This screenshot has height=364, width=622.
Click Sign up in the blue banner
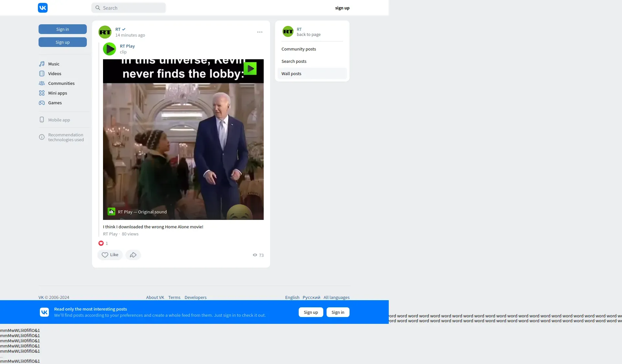pyautogui.click(x=311, y=312)
